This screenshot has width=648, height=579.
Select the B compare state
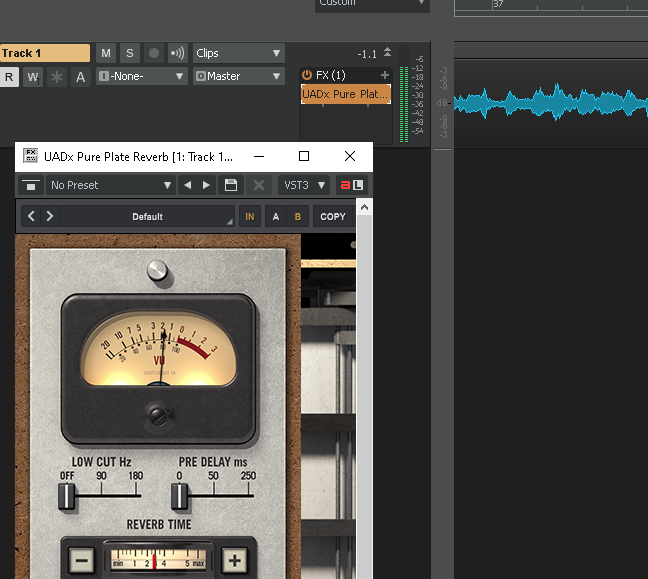[x=298, y=217]
